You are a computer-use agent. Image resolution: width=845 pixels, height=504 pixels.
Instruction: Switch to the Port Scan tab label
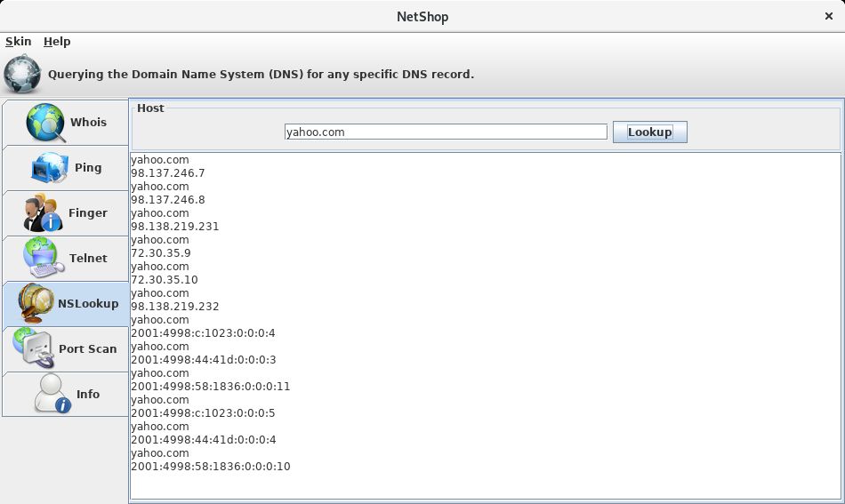point(88,348)
